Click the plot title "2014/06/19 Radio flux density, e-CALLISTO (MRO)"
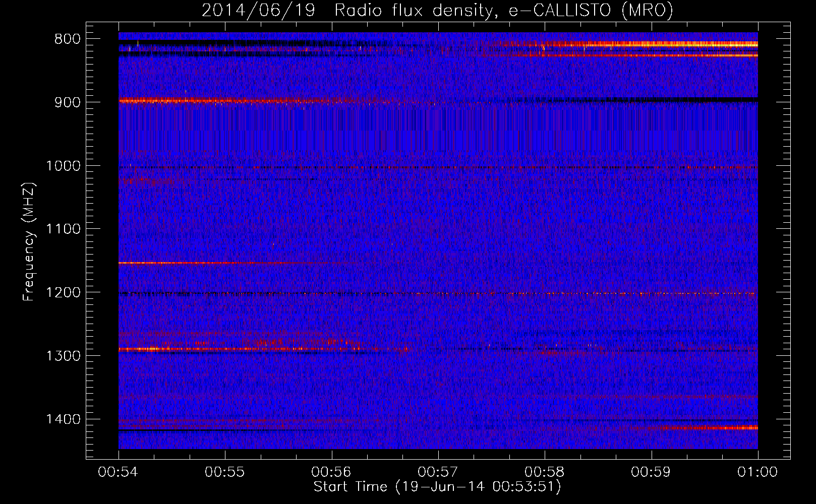The width and height of the screenshot is (816, 504). point(437,10)
